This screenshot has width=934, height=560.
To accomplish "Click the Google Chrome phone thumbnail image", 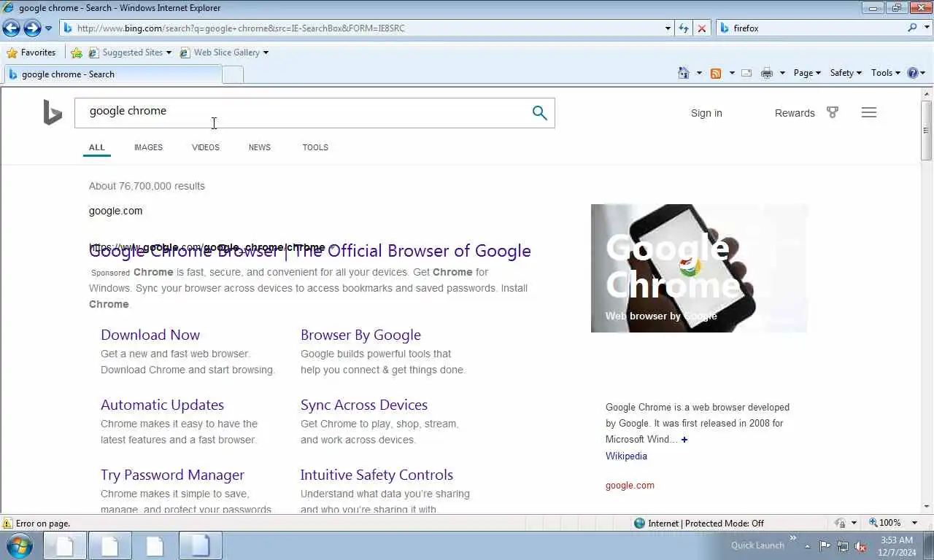I will click(699, 268).
